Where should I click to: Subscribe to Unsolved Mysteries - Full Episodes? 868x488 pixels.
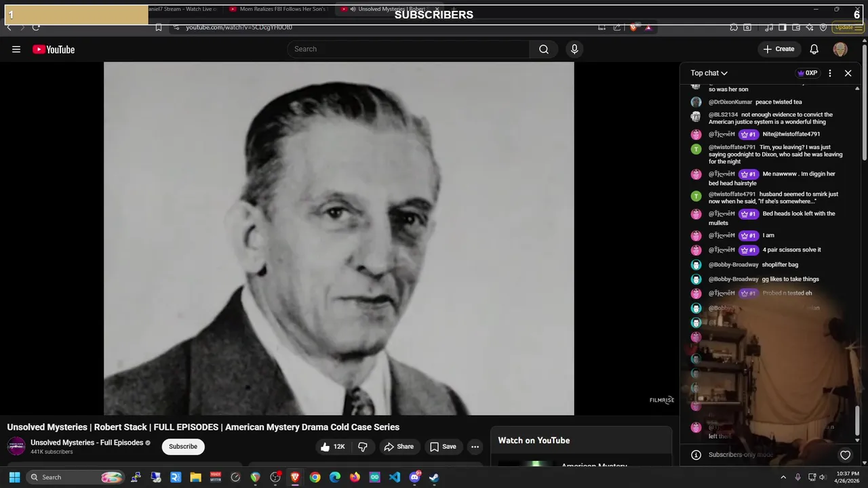pos(183,447)
